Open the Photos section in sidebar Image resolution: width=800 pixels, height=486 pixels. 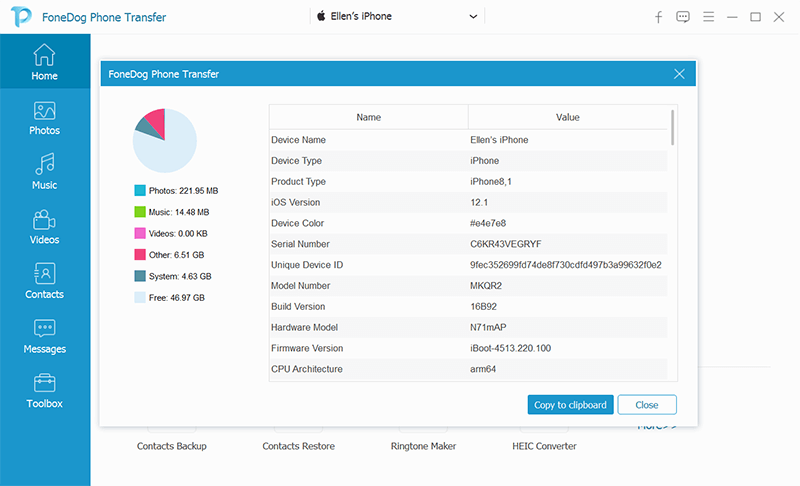click(x=44, y=118)
